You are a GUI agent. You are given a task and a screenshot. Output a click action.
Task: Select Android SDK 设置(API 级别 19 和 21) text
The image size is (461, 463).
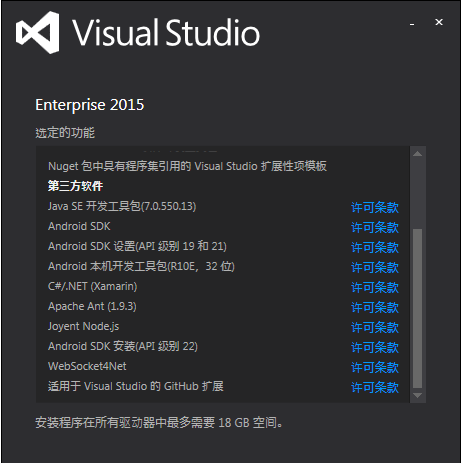137,246
